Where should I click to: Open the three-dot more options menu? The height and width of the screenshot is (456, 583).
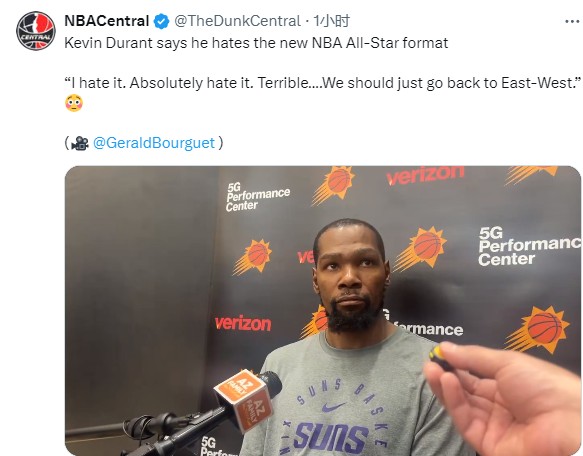(x=572, y=22)
